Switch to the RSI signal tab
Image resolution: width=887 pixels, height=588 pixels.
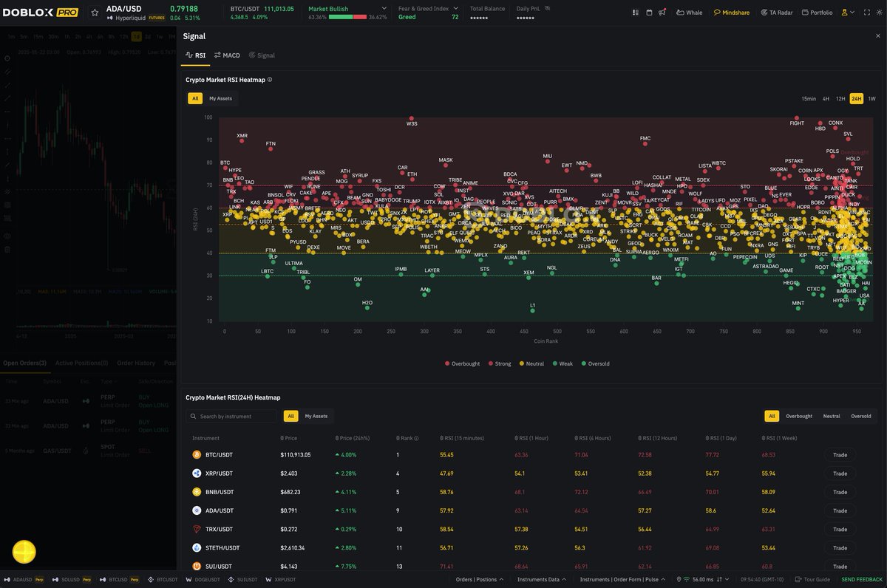pos(196,55)
